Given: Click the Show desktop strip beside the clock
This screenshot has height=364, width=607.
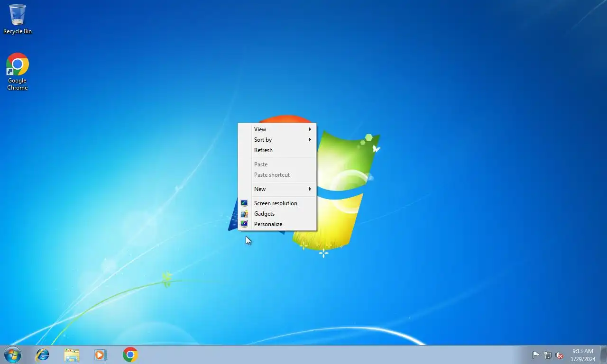Looking at the screenshot, I should (x=603, y=355).
